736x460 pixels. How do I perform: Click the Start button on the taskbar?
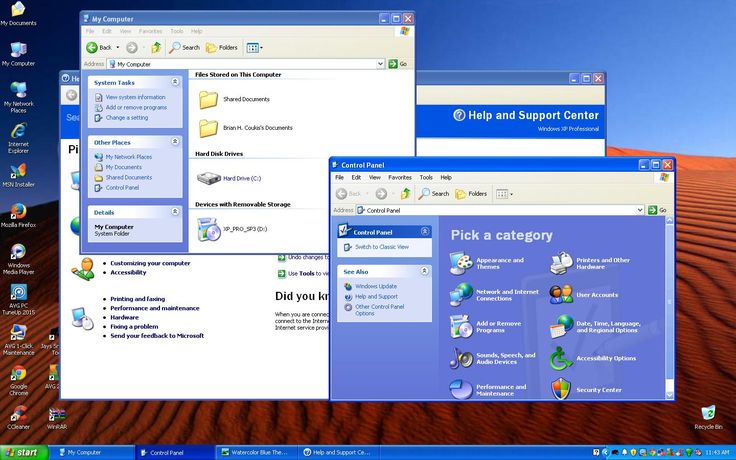pos(20,452)
